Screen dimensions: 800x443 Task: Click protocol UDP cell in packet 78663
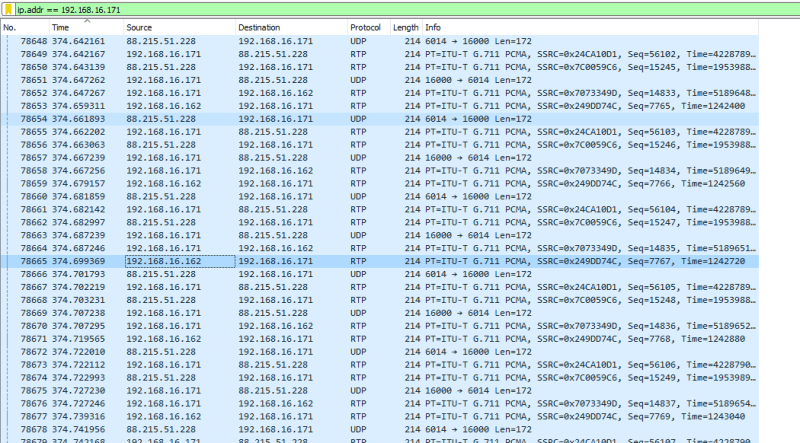(x=358, y=235)
